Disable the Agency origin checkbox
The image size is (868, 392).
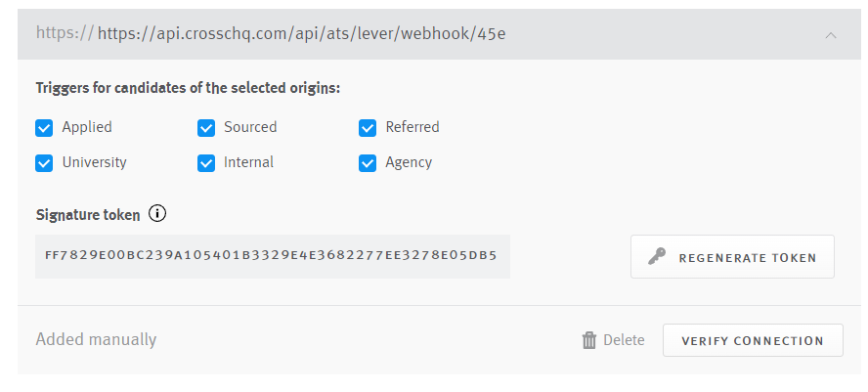pyautogui.click(x=368, y=163)
